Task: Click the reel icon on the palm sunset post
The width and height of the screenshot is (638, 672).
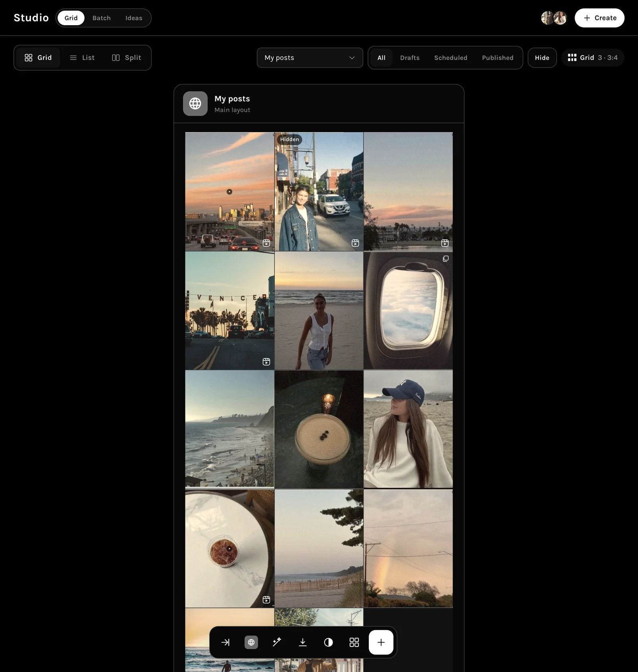Action: (445, 243)
